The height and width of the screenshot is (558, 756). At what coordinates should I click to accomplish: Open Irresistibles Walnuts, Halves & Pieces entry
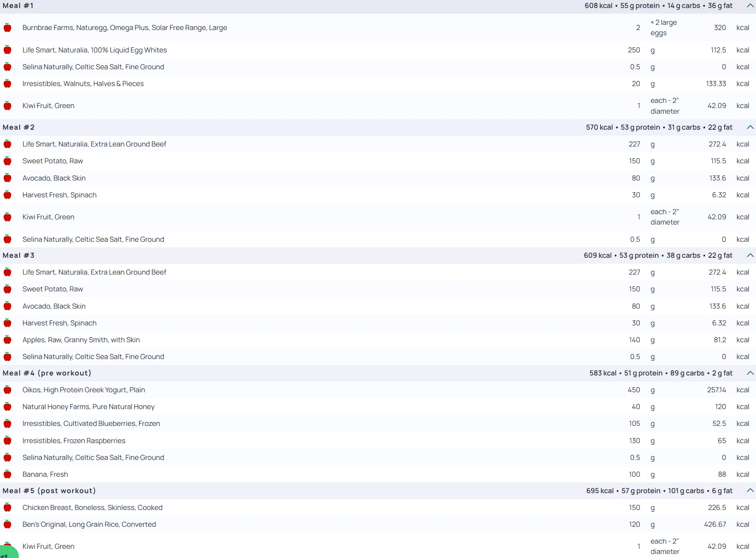pyautogui.click(x=83, y=84)
